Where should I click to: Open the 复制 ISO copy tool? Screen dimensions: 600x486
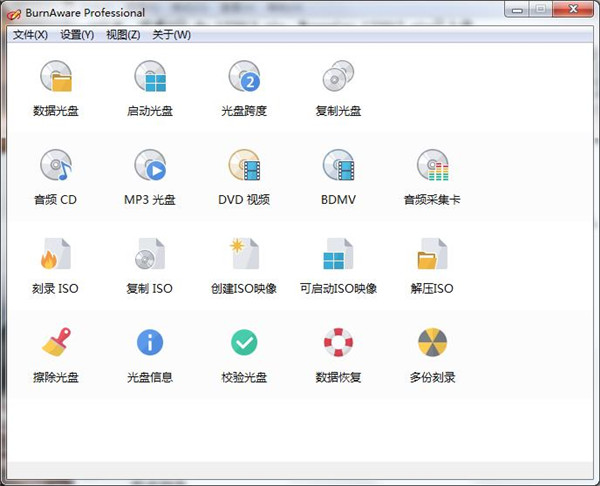tap(150, 254)
